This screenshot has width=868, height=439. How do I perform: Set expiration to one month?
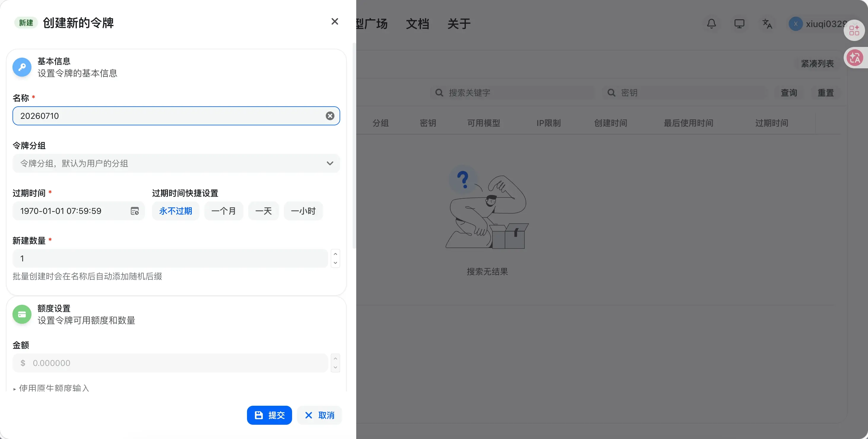point(224,211)
